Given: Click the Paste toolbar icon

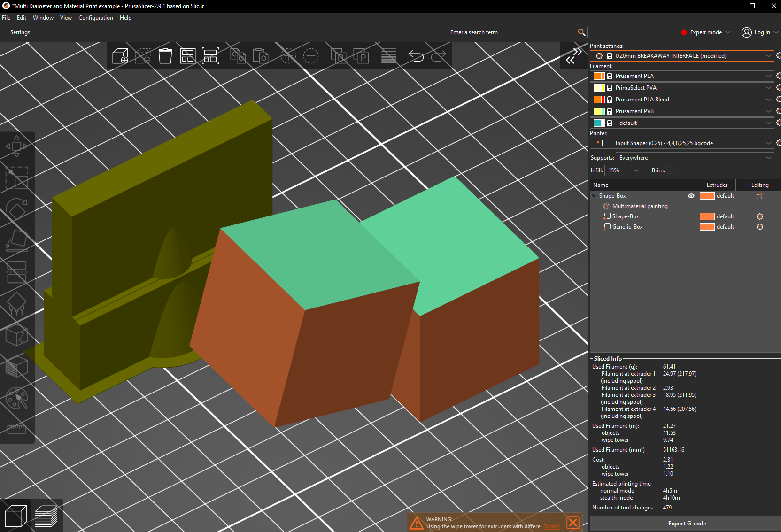Looking at the screenshot, I should (x=261, y=56).
